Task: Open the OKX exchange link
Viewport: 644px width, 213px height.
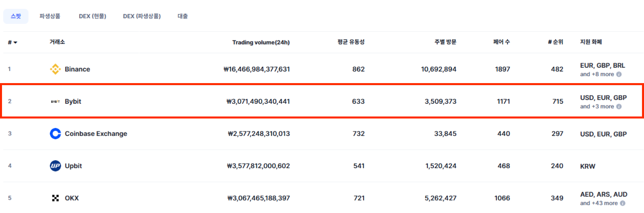Action: pyautogui.click(x=72, y=198)
